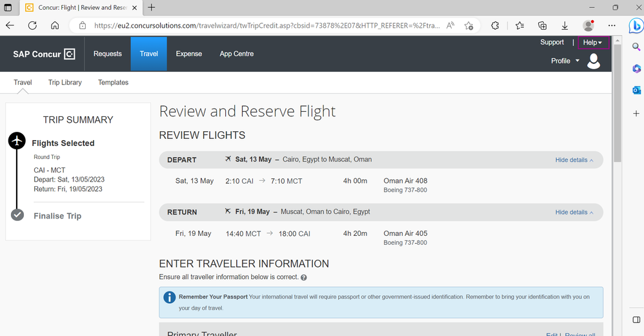The height and width of the screenshot is (336, 644).
Task: Refresh the browser page
Action: click(32, 25)
